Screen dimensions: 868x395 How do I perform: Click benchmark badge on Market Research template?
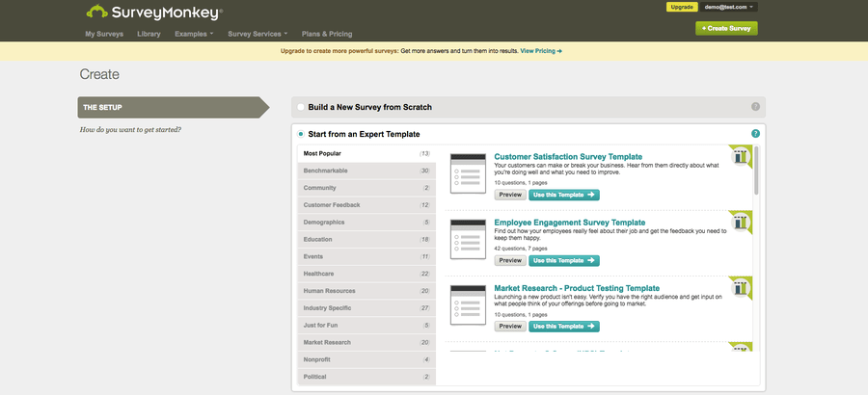click(x=740, y=288)
